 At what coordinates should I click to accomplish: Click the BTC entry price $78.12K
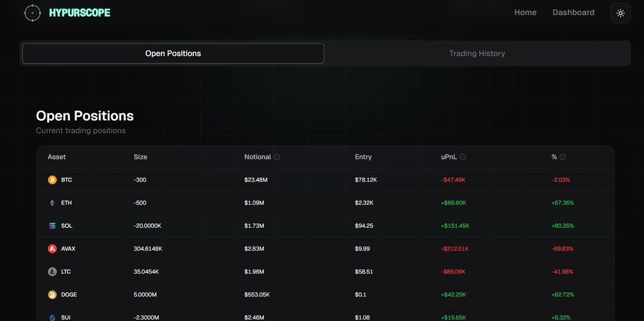(x=365, y=180)
